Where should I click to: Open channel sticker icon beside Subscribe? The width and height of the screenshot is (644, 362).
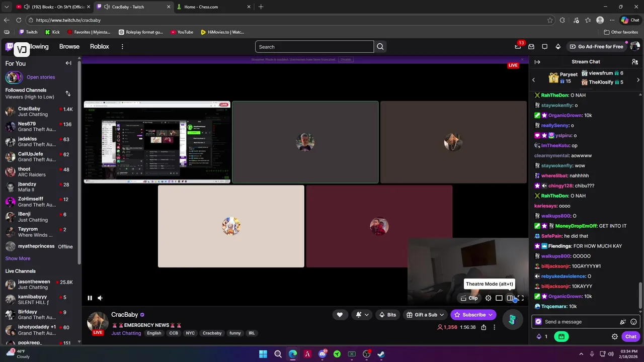tap(512, 319)
